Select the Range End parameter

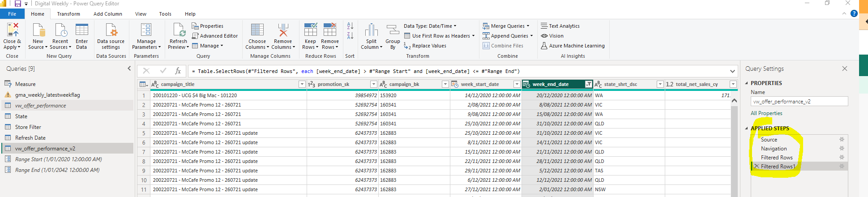coord(68,170)
